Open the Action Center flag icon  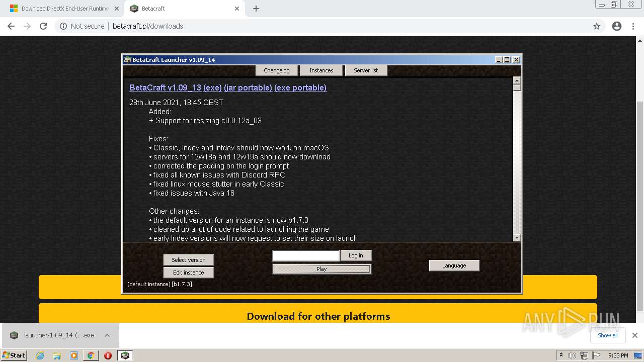click(596, 355)
